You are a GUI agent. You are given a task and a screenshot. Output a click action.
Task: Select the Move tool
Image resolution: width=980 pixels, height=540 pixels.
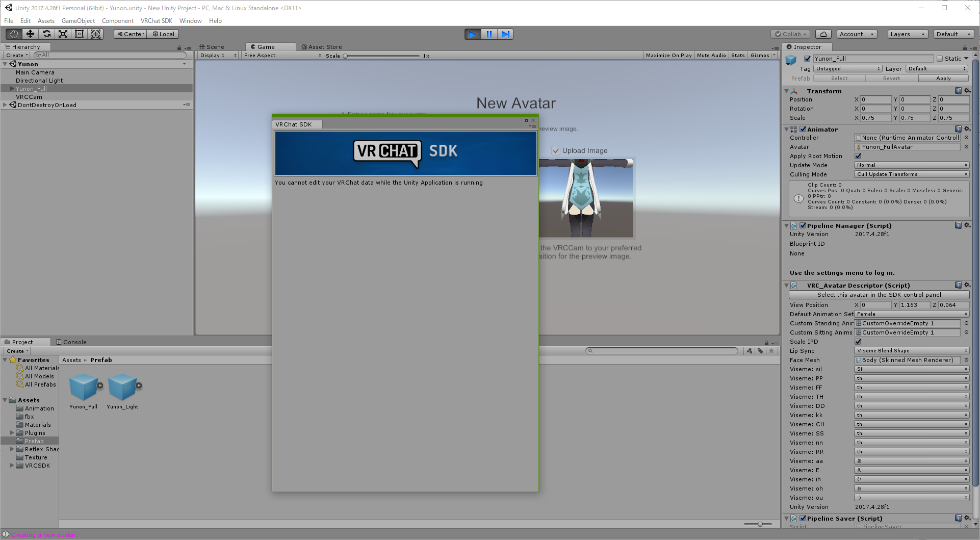[x=30, y=34]
